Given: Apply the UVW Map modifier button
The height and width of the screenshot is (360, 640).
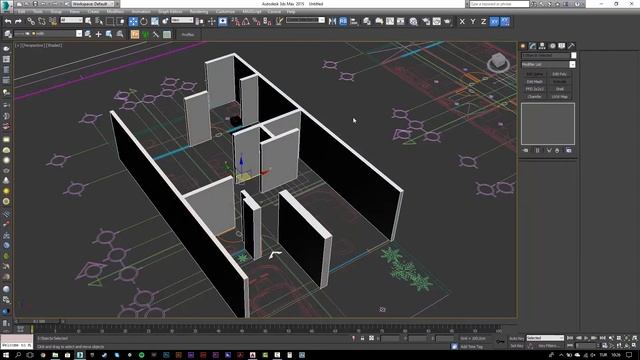Looking at the screenshot, I should tap(560, 97).
